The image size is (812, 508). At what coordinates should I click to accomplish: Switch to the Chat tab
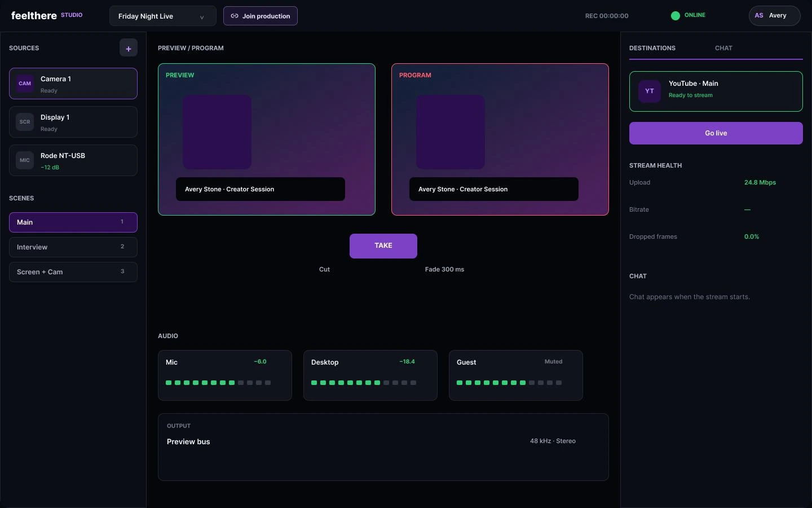[723, 48]
